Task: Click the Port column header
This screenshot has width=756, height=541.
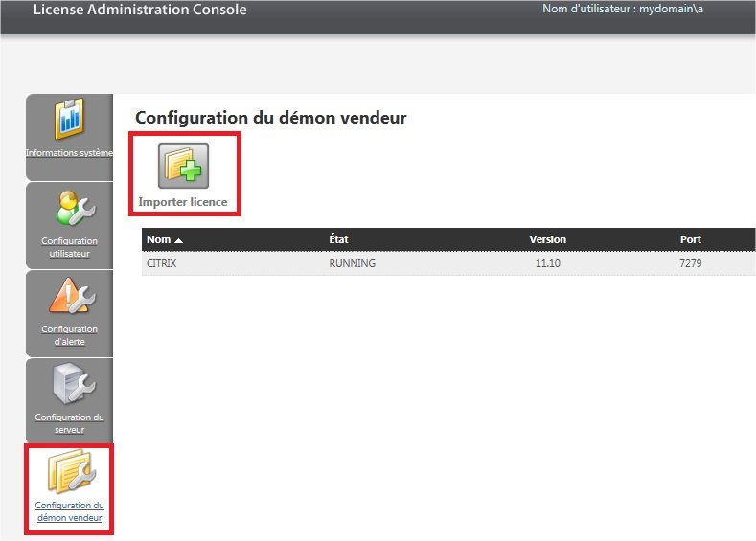Action: (690, 239)
